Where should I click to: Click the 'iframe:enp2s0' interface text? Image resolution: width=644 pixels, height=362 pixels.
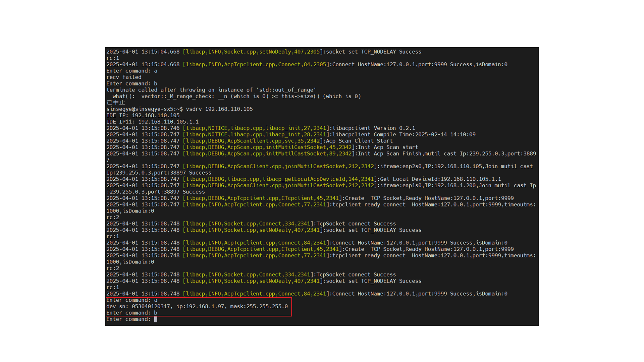(400, 166)
